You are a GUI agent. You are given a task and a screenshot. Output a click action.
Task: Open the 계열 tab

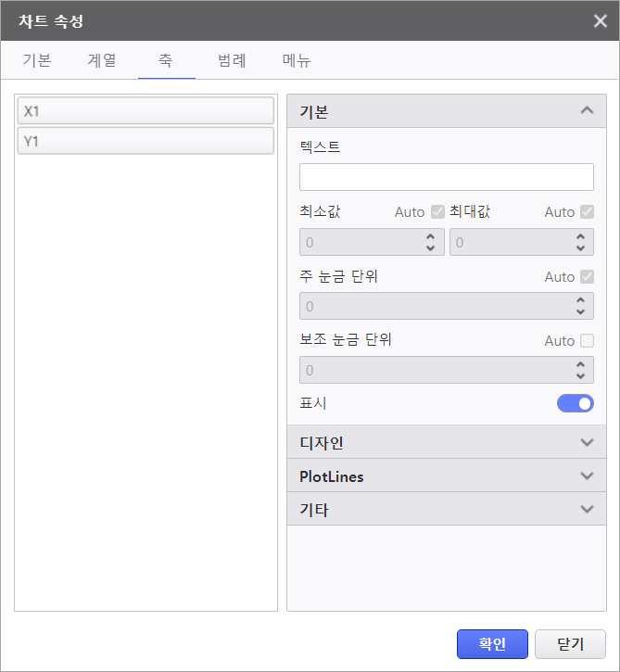(x=102, y=61)
